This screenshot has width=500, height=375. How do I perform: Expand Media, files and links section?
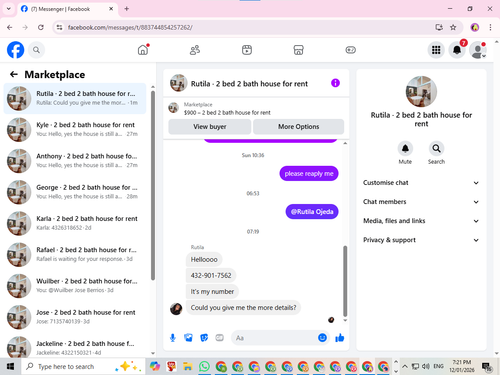coord(421,221)
